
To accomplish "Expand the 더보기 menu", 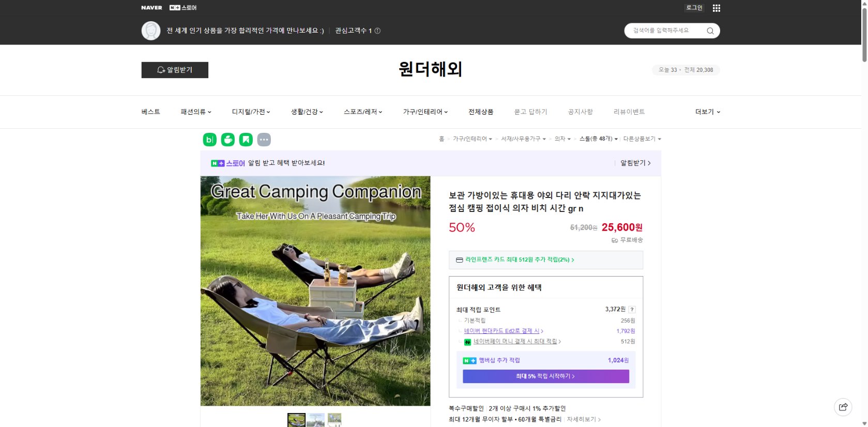I will tap(707, 112).
